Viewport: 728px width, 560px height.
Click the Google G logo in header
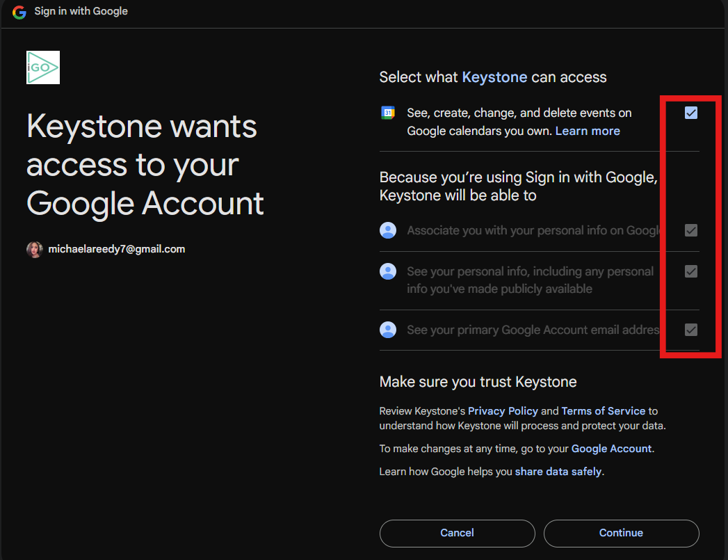click(19, 12)
